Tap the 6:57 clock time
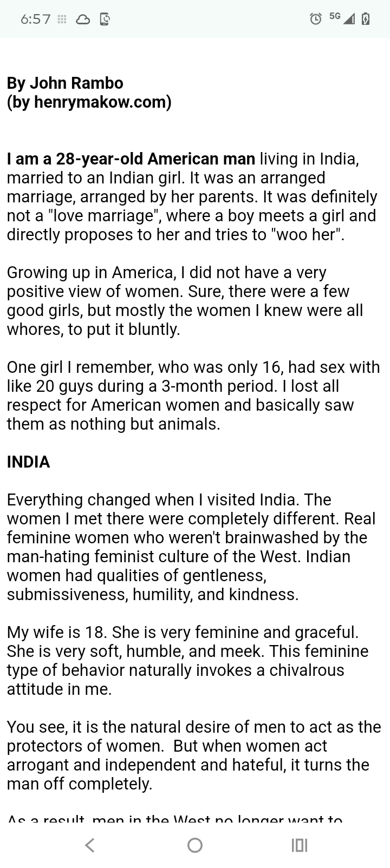The height and width of the screenshot is (868, 390). click(x=35, y=19)
